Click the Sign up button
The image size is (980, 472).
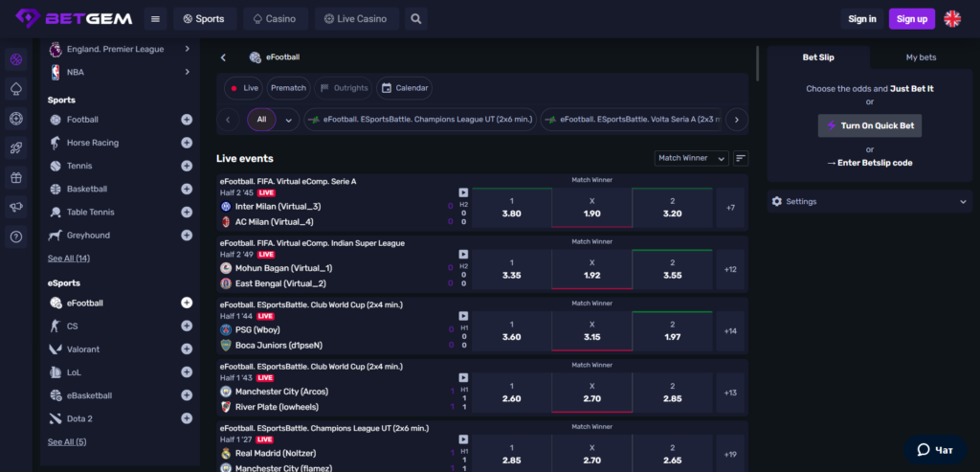click(911, 18)
